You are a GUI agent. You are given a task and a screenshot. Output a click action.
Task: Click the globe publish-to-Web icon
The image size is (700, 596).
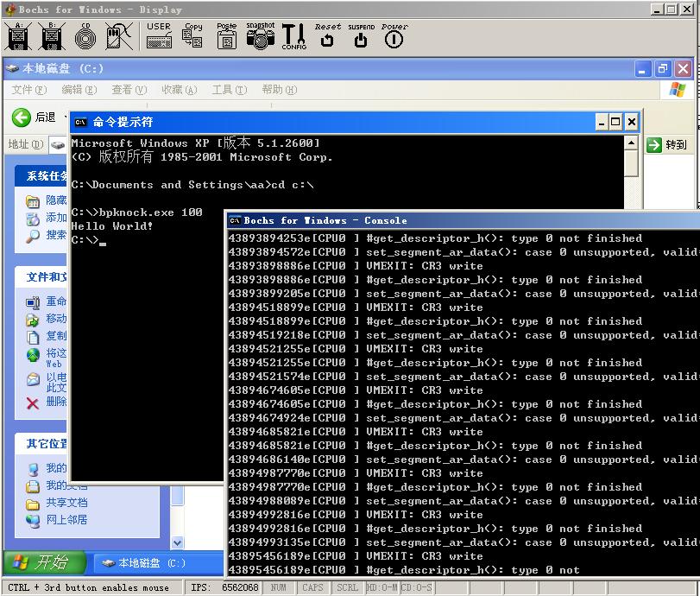click(33, 356)
